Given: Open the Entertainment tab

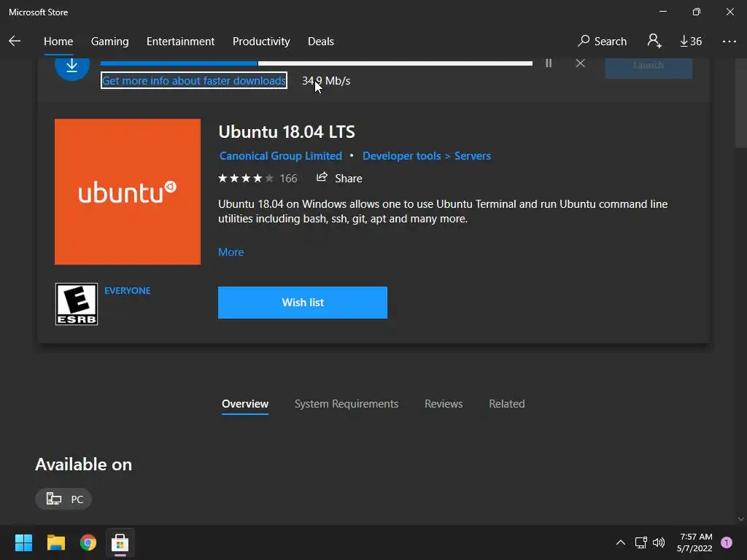Looking at the screenshot, I should [181, 42].
